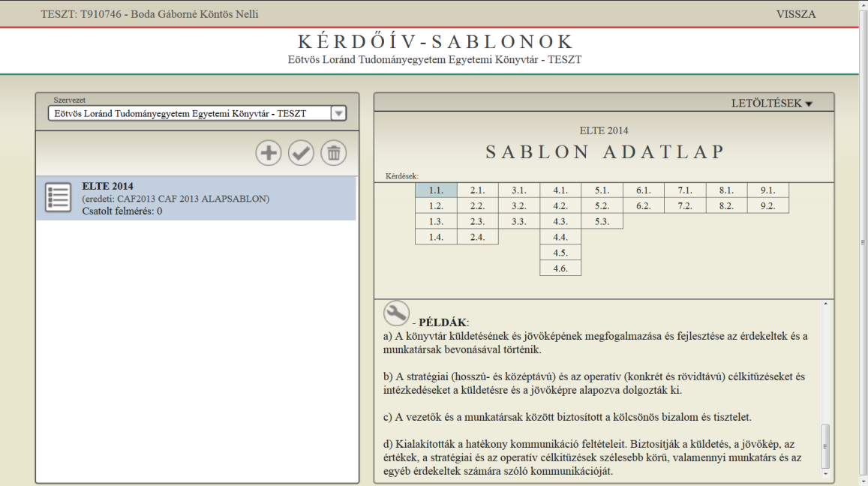Click the page's main vertical scrollbar
868x486 pixels.
[863, 243]
